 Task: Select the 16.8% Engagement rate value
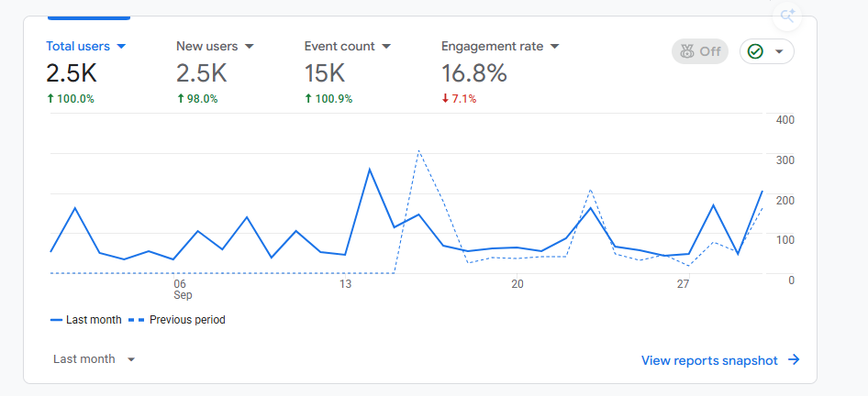pos(474,73)
